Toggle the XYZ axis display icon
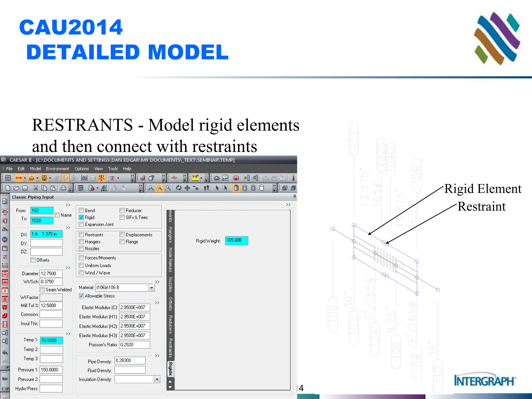 101,178
